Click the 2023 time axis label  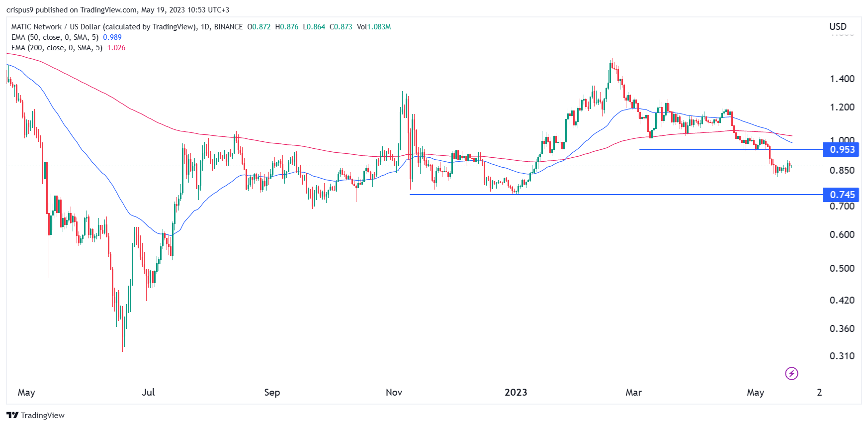[x=516, y=392]
